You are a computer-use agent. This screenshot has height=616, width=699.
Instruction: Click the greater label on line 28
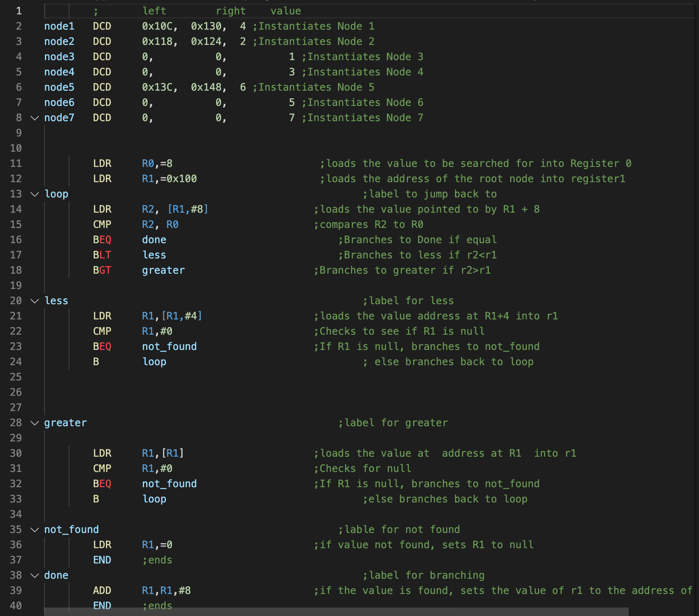(66, 423)
